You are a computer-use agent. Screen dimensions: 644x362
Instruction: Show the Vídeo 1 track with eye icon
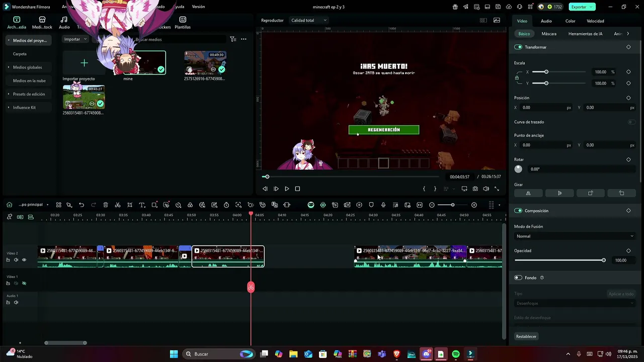24,284
